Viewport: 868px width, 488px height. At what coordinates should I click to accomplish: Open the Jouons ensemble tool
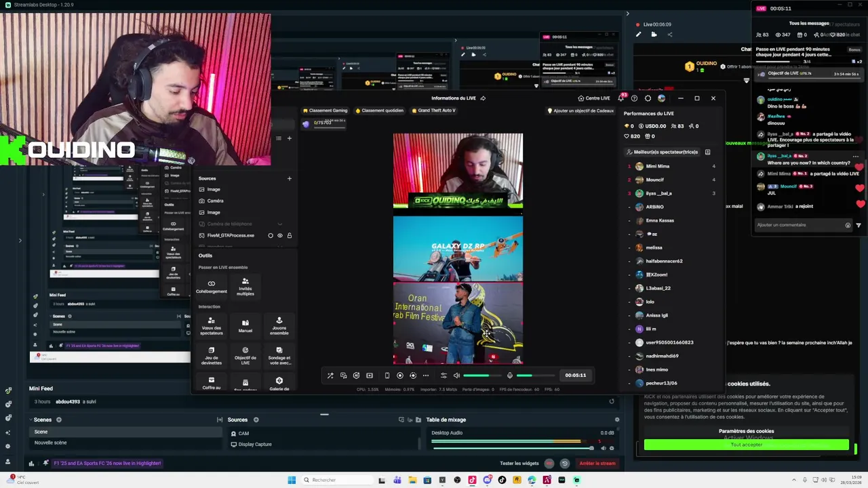[279, 326]
